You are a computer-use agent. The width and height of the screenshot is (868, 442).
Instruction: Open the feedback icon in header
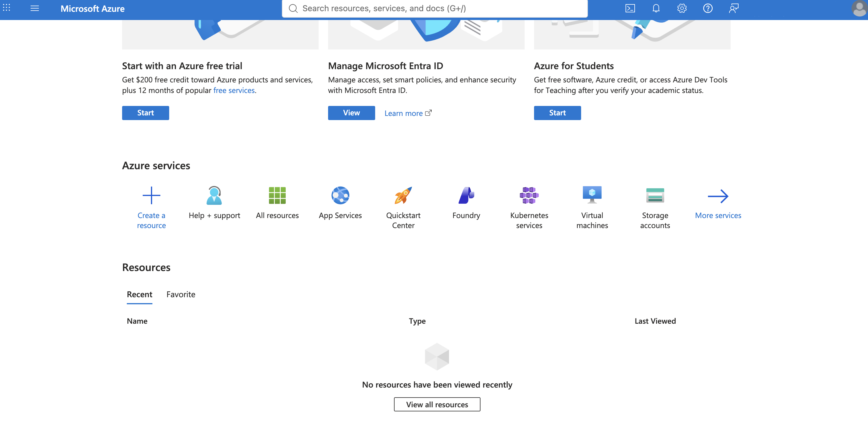click(x=734, y=8)
